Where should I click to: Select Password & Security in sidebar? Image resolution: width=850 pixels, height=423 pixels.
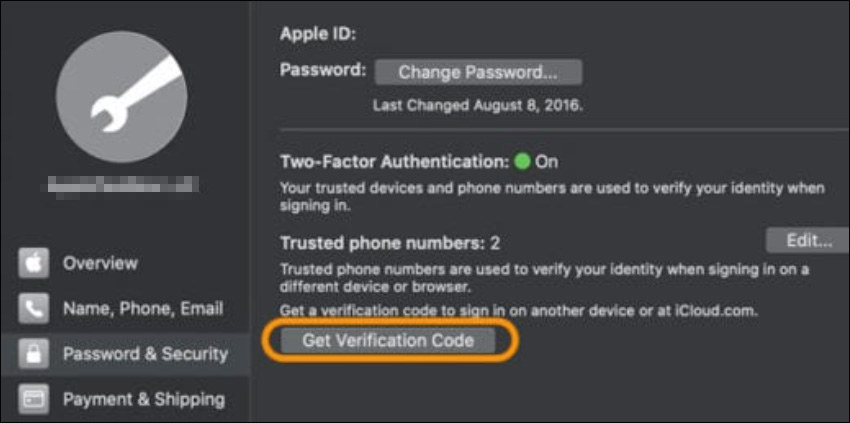pos(145,354)
